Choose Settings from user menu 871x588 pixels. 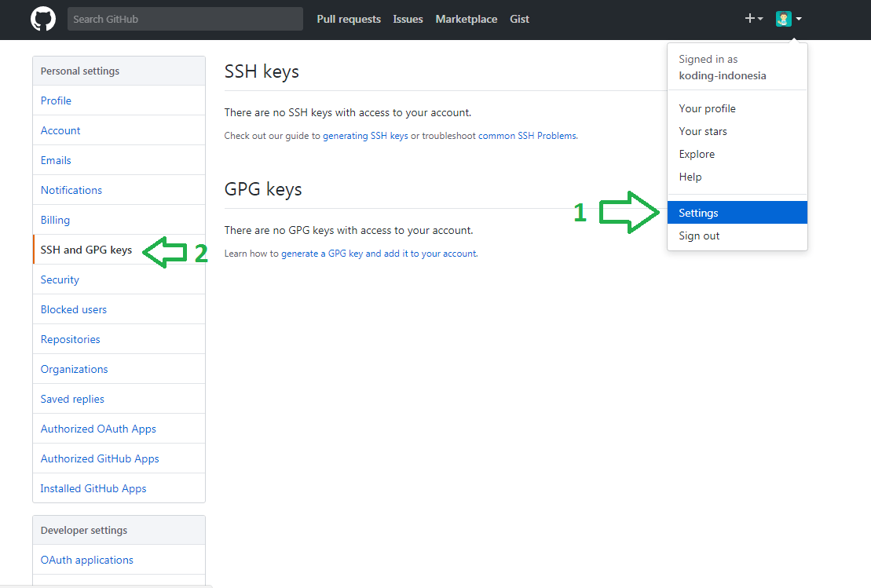737,213
